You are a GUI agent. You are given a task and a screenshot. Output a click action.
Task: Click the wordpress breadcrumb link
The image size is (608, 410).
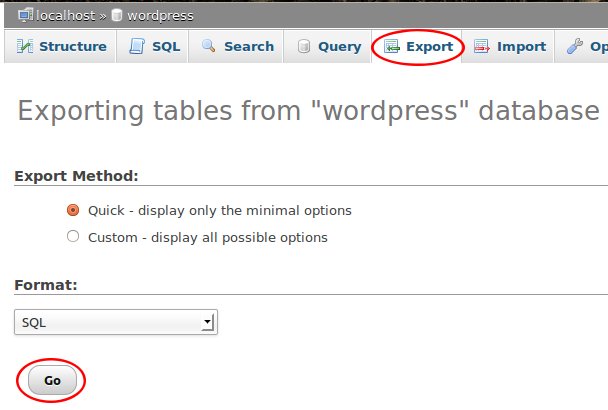160,16
